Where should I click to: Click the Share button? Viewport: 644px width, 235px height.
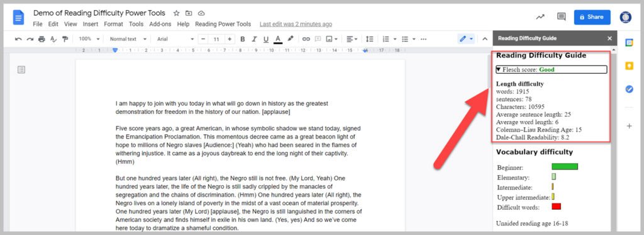(592, 17)
